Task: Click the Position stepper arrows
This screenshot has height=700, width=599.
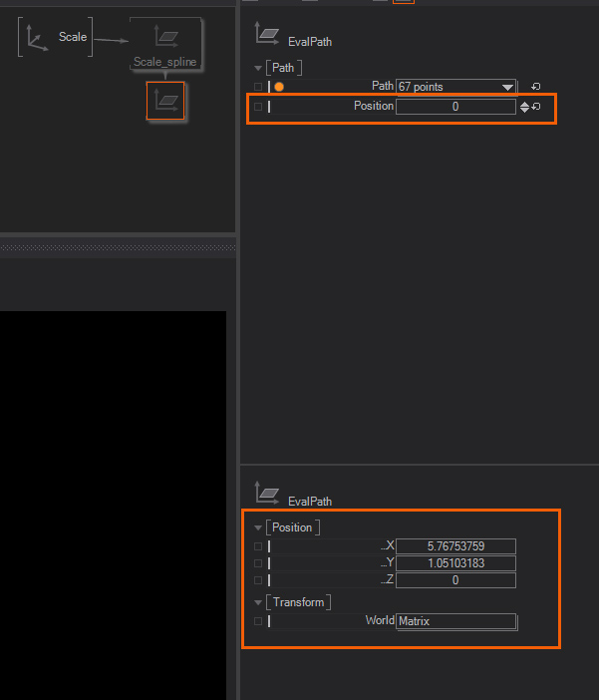Action: pos(524,107)
